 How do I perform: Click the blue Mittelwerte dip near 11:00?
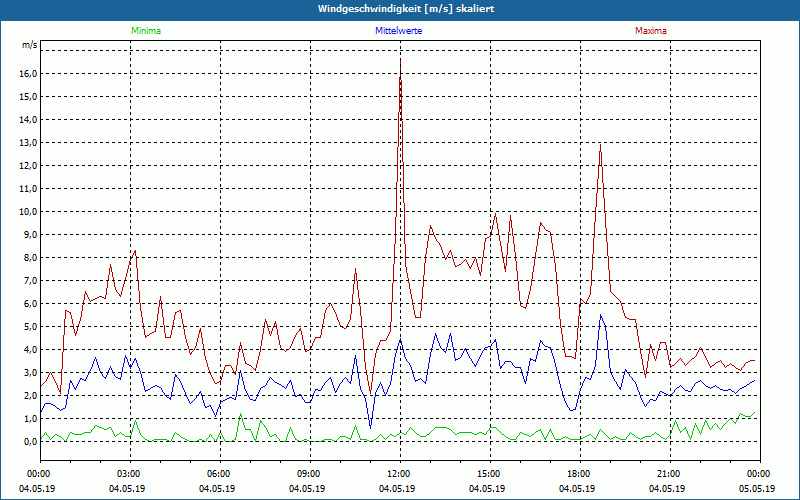pyautogui.click(x=370, y=427)
